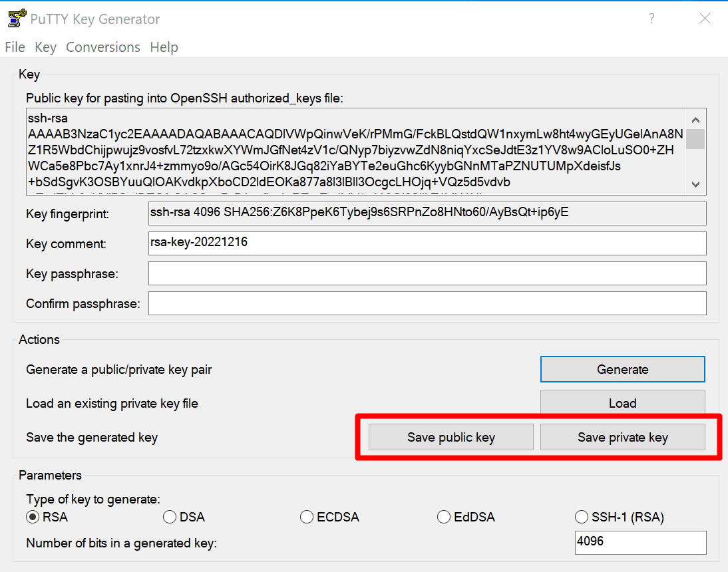Select the SSH-1 (RSA) key type
The image size is (728, 572).
pyautogui.click(x=581, y=517)
